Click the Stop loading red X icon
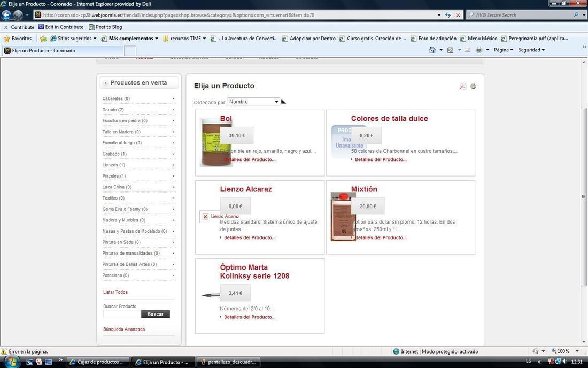The width and height of the screenshot is (588, 368). pyautogui.click(x=458, y=15)
